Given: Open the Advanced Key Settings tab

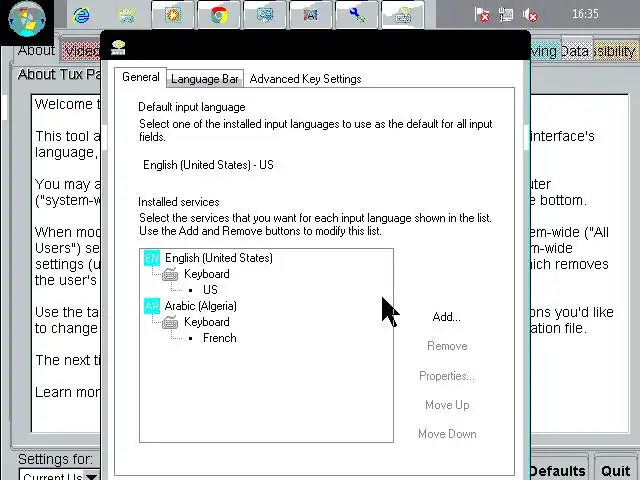Looking at the screenshot, I should point(305,79).
